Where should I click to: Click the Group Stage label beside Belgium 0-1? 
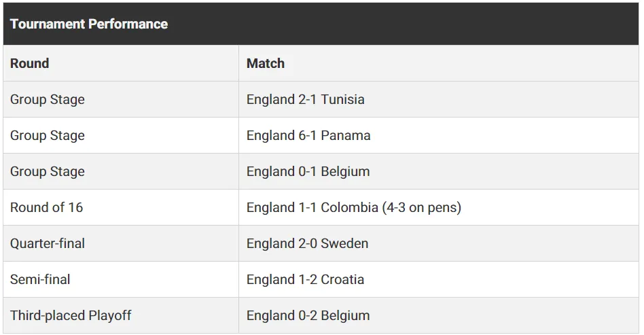(48, 171)
